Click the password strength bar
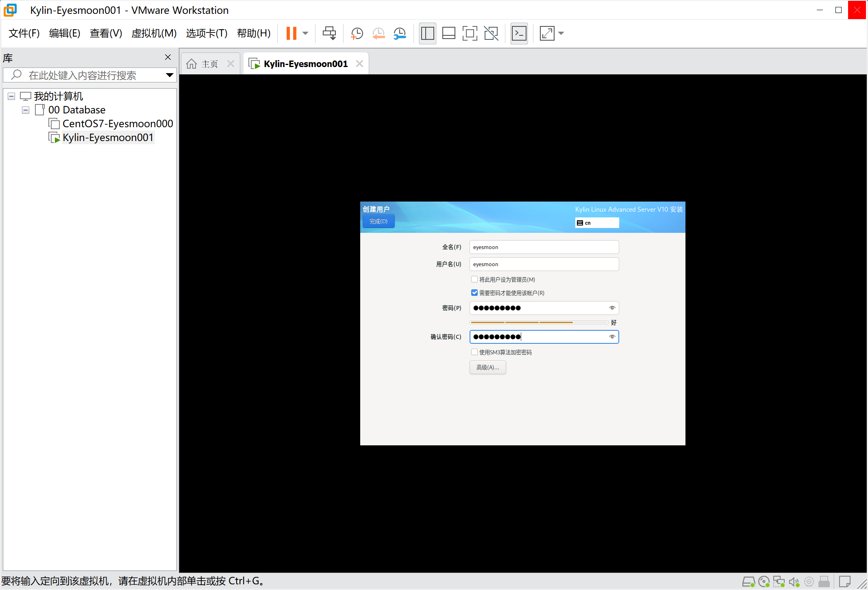The image size is (868, 590). click(539, 322)
